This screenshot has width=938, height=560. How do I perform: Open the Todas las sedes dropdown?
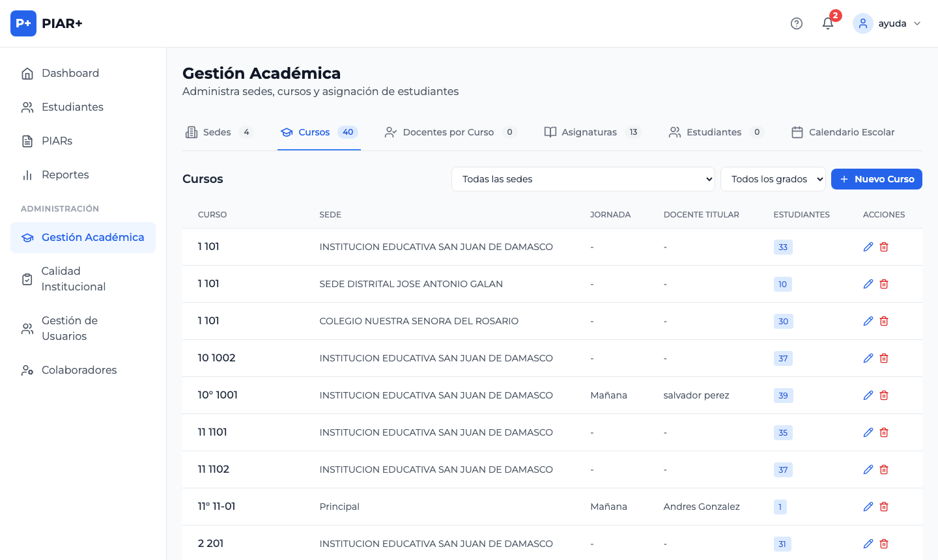tap(583, 179)
